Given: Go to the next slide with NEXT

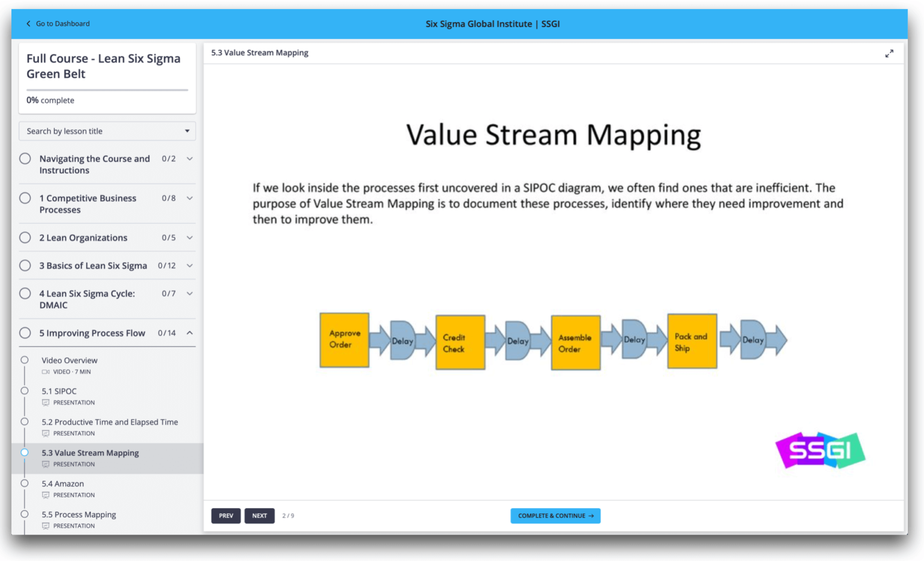Looking at the screenshot, I should point(259,516).
